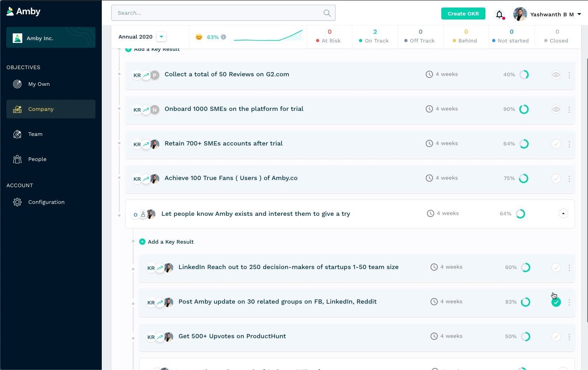Click the Configuration gear icon
Viewport: 588px width, 370px height.
coord(17,202)
